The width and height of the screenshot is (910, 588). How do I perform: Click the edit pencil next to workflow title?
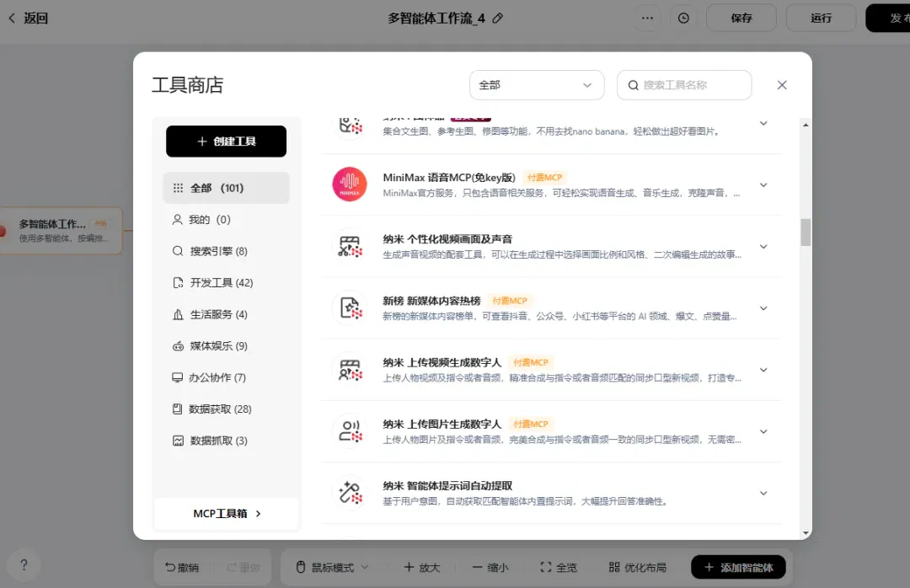coord(497,18)
